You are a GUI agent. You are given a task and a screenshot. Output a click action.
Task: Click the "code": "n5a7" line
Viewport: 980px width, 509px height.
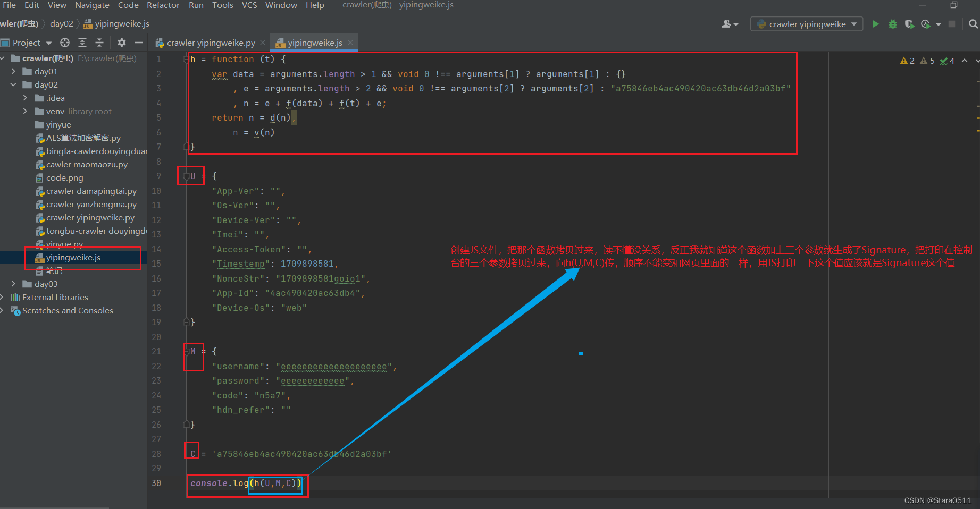click(251, 395)
